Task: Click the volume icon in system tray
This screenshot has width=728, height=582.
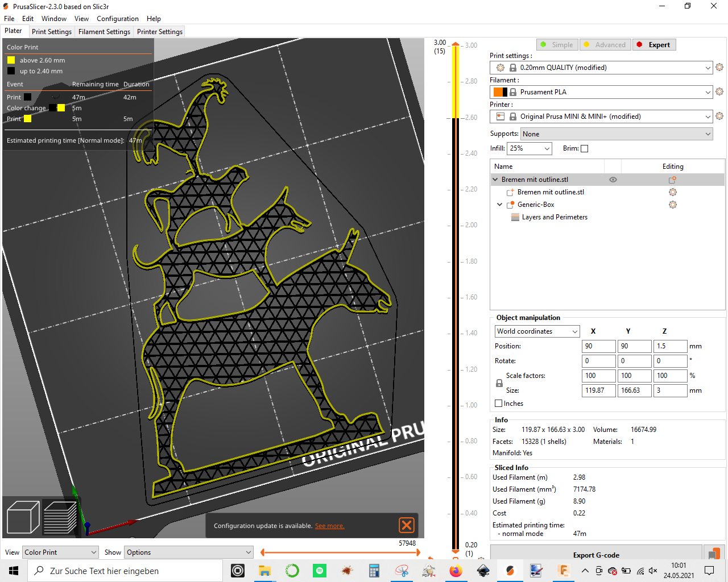Action: [653, 571]
